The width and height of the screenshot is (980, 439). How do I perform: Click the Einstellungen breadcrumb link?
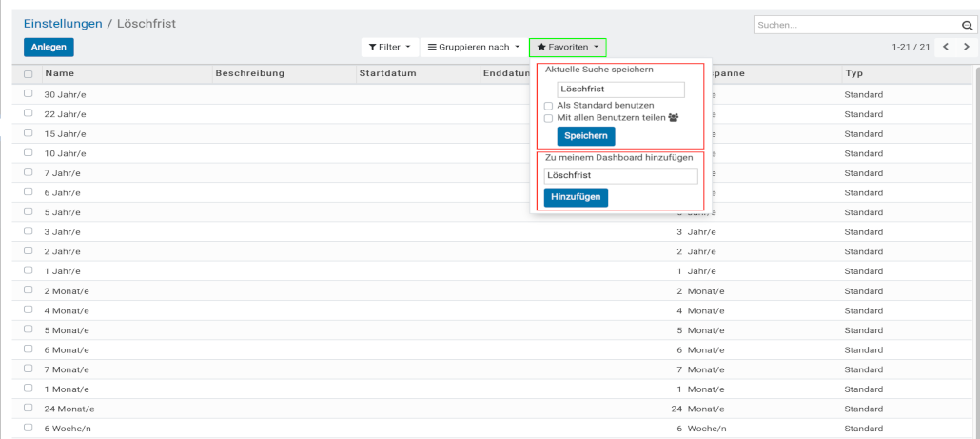pos(65,23)
